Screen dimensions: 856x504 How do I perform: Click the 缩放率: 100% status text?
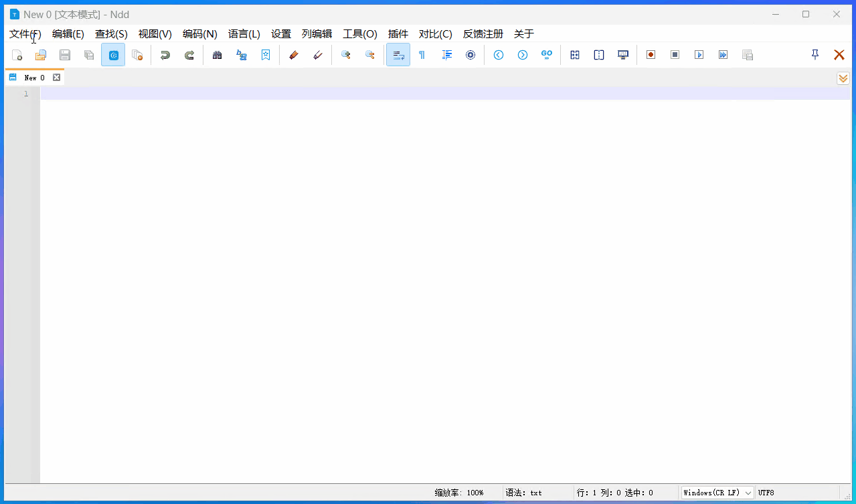tap(459, 493)
